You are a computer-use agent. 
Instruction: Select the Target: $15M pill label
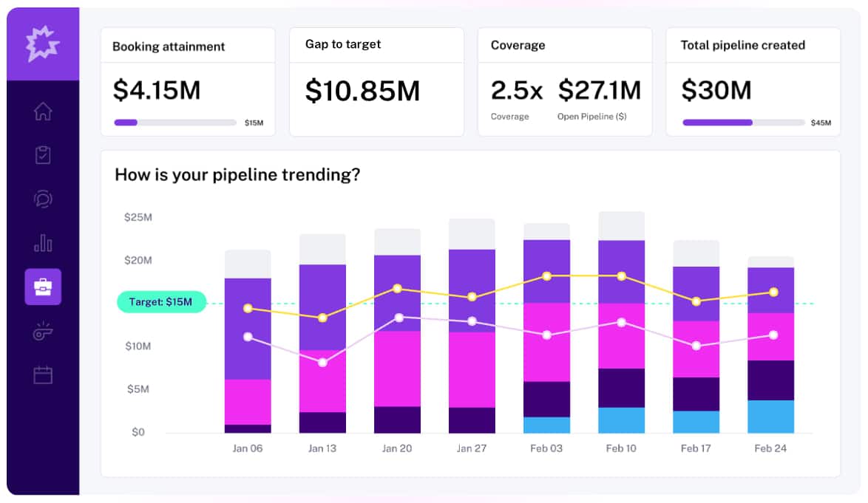pyautogui.click(x=162, y=301)
